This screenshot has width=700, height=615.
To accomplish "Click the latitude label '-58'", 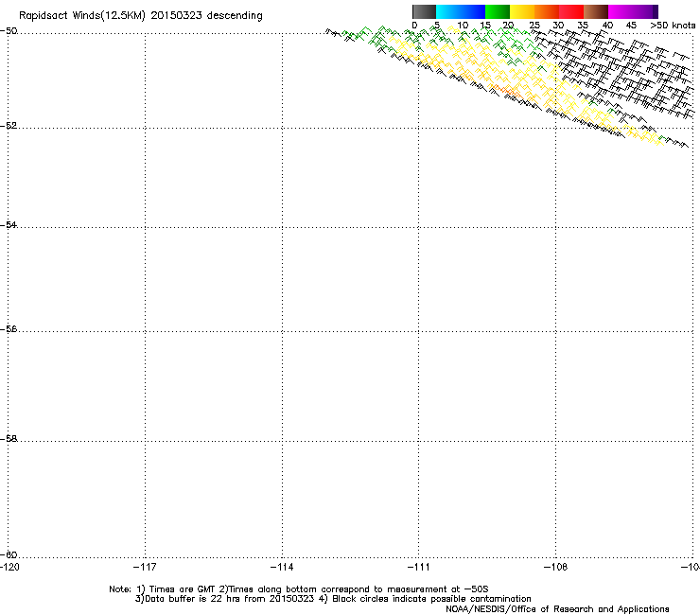I will 9,439.
